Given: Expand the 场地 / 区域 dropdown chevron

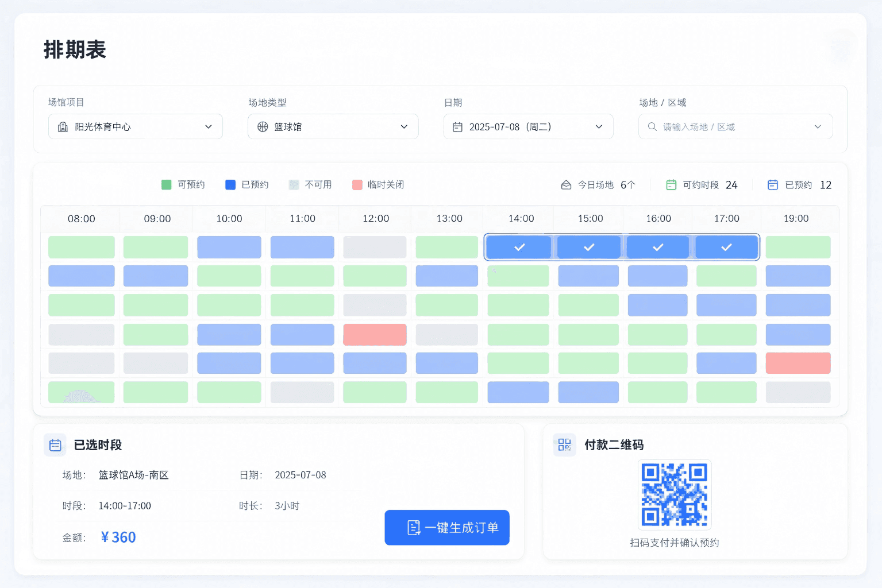Looking at the screenshot, I should [x=818, y=127].
